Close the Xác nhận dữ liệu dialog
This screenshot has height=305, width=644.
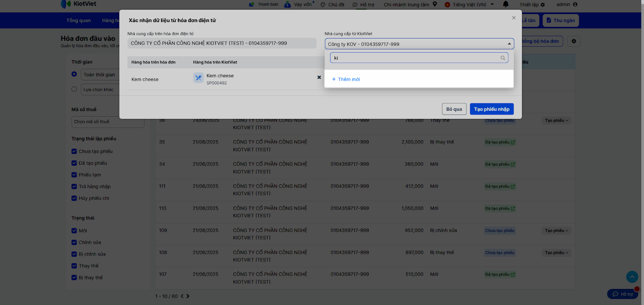[514, 18]
